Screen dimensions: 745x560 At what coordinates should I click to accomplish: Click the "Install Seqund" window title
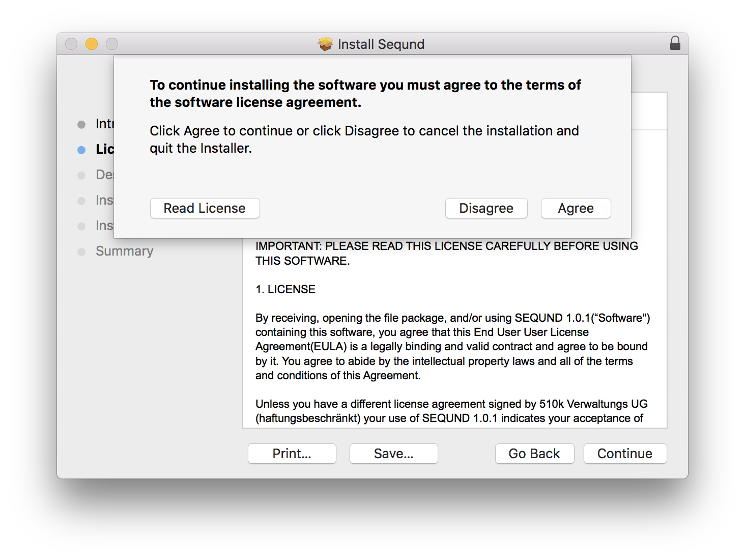click(x=381, y=44)
